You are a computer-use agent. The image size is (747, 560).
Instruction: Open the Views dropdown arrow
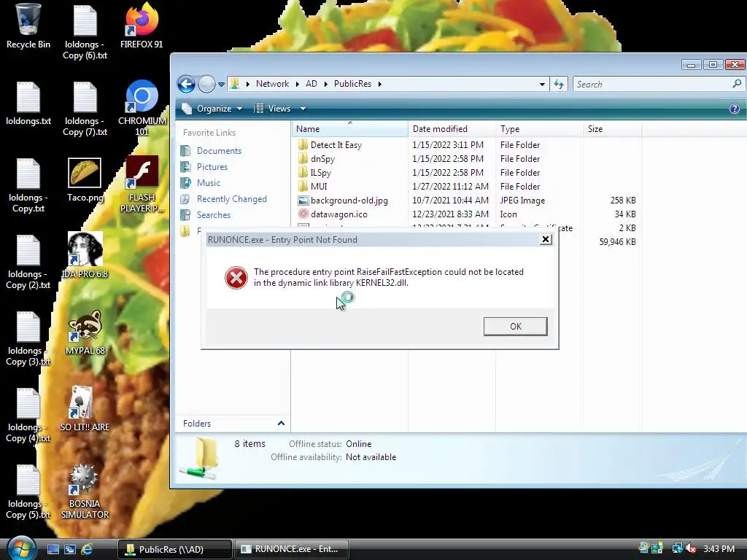[303, 109]
